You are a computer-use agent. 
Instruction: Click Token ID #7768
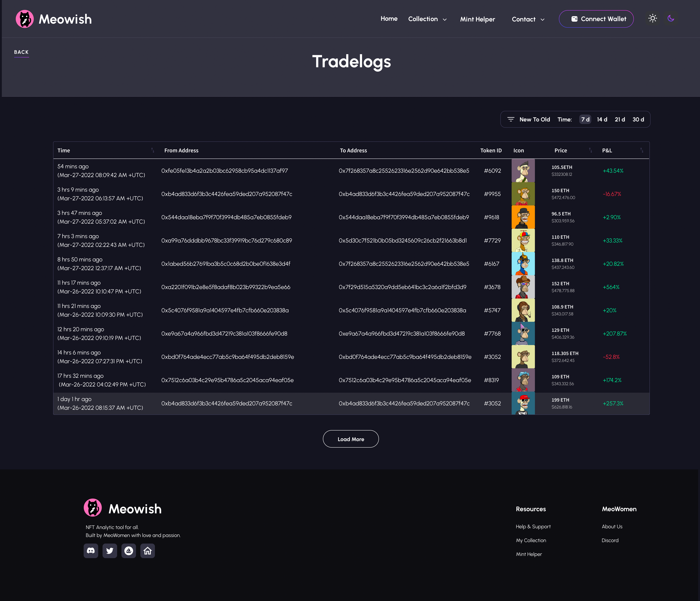point(492,333)
